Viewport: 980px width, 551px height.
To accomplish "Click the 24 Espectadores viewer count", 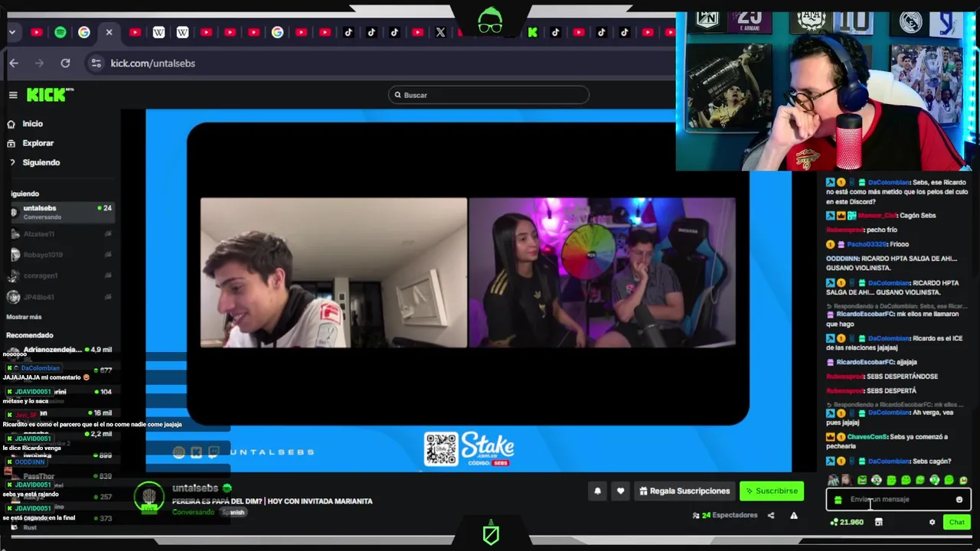I will 724,516.
